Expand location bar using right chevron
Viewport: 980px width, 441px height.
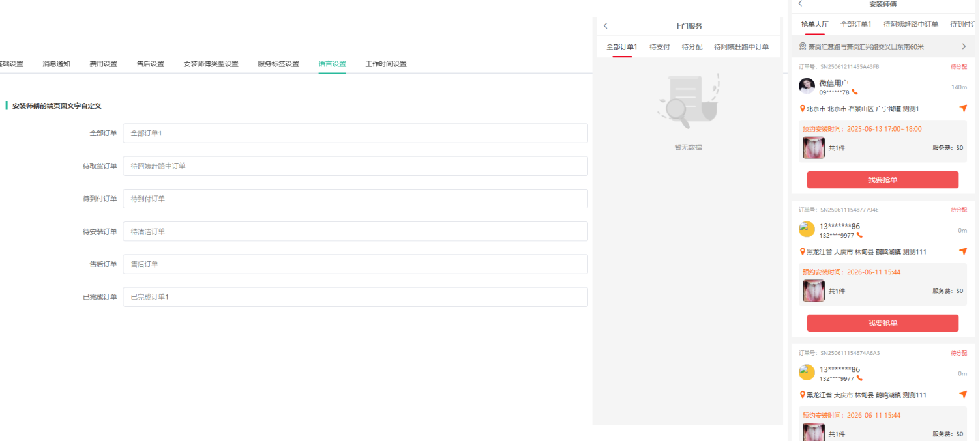[x=964, y=46]
